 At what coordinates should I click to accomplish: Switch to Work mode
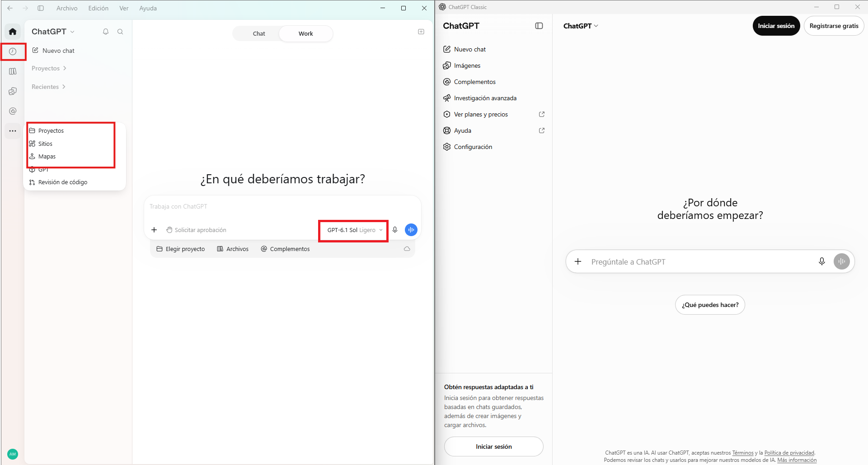click(x=306, y=33)
